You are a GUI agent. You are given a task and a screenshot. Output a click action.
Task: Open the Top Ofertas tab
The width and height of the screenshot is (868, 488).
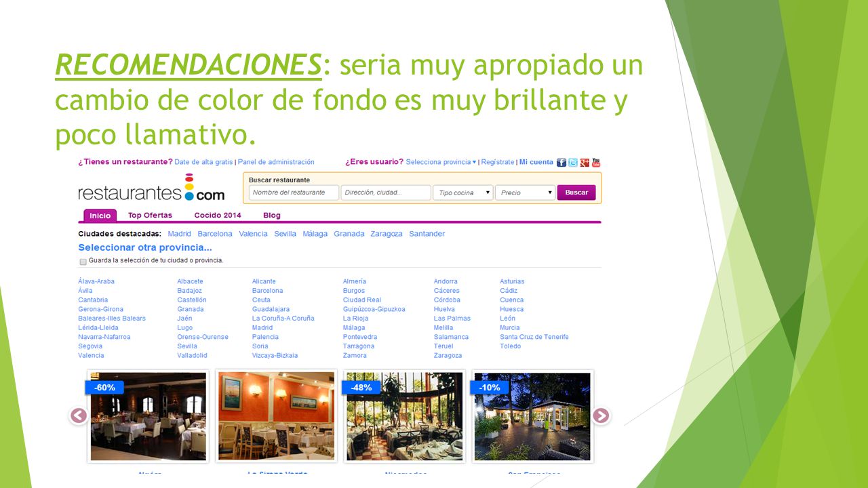[150, 216]
